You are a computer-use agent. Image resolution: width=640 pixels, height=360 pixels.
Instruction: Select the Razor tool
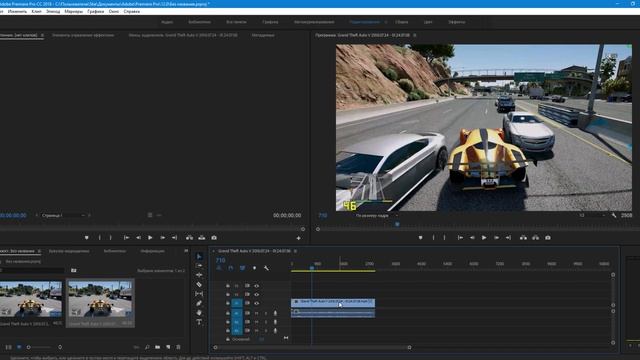click(x=199, y=284)
